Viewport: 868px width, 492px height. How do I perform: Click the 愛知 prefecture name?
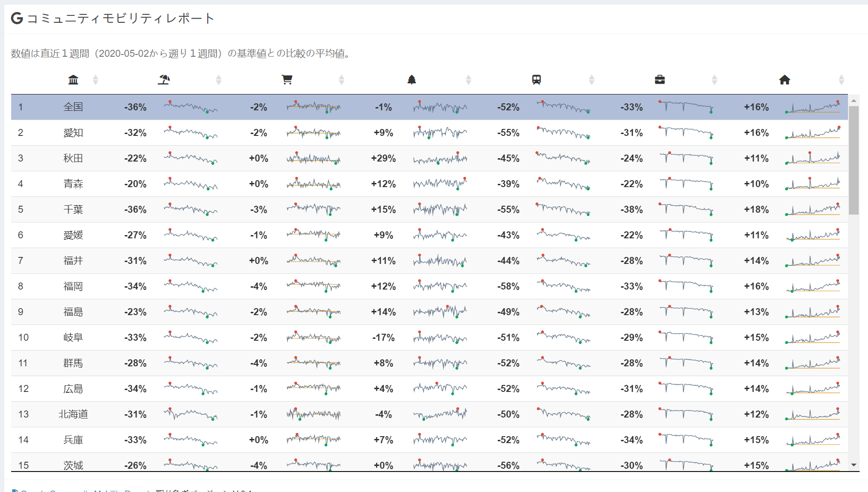tap(73, 133)
